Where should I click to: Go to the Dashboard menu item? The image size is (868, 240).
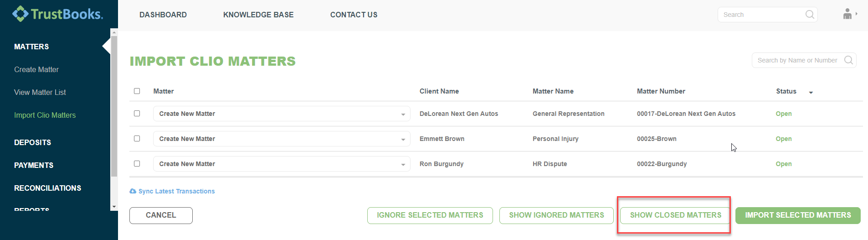163,15
